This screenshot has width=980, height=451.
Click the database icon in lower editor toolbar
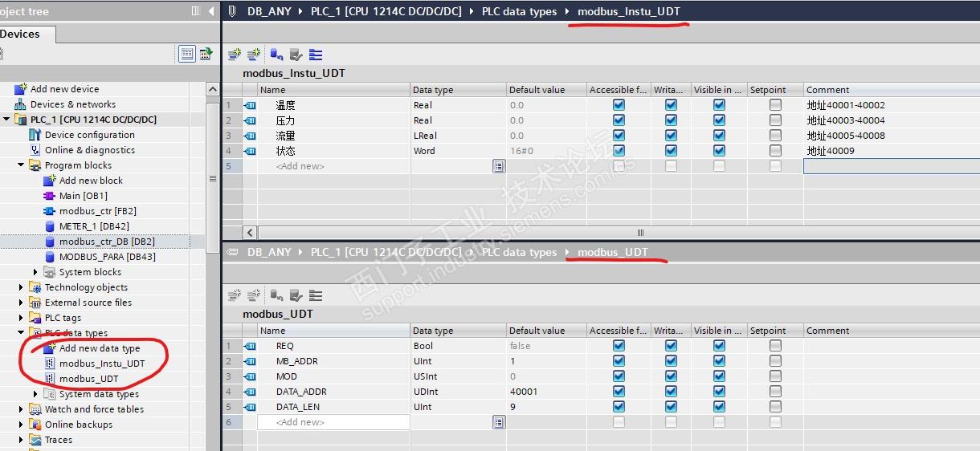(276, 295)
